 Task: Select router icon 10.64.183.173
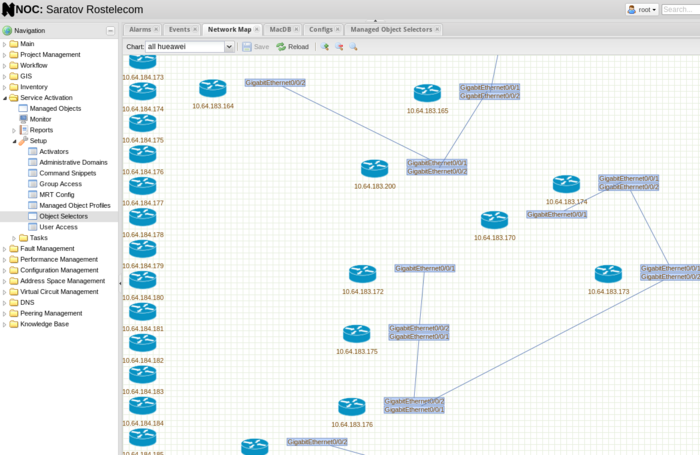(x=608, y=274)
